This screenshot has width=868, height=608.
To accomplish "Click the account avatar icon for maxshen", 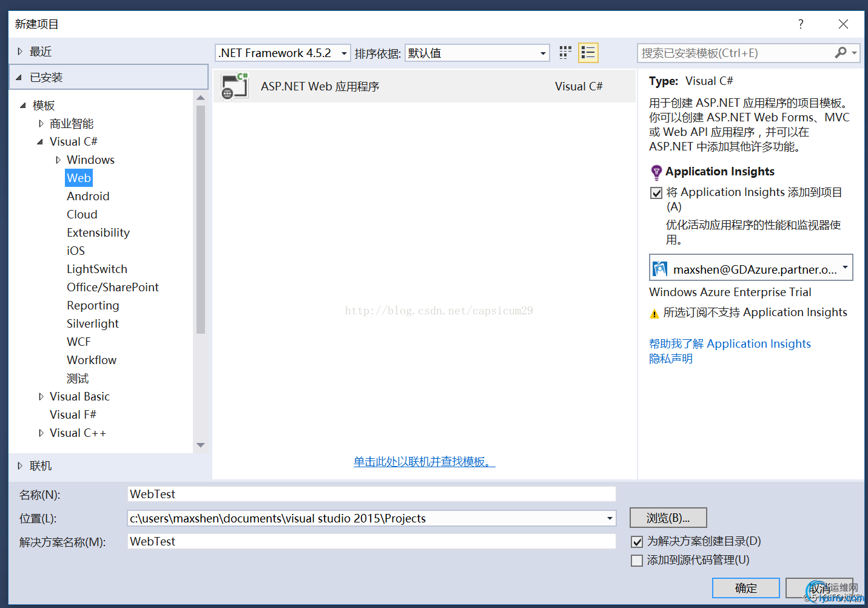I will click(x=659, y=269).
